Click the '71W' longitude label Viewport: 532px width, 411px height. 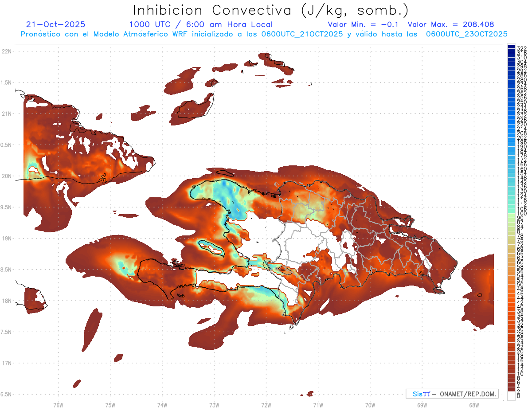coord(318,405)
